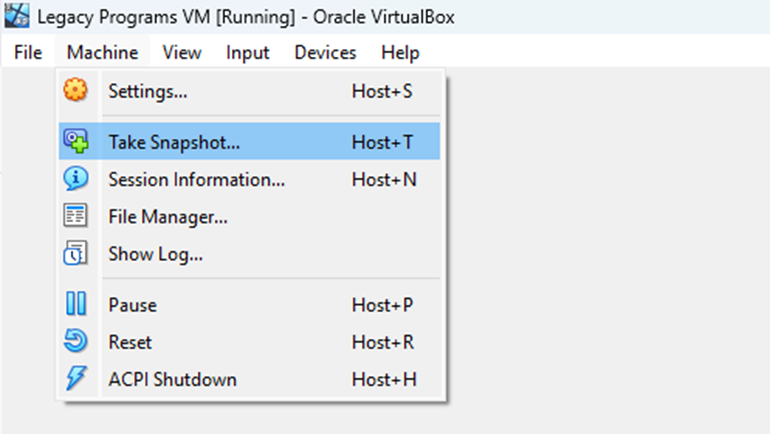Close the open Machine menu

click(x=102, y=52)
